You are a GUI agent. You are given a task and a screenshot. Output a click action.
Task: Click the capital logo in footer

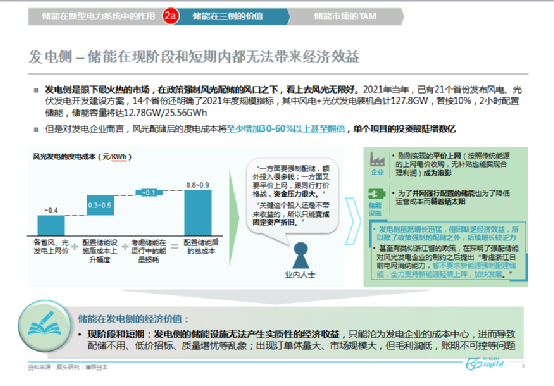tap(485, 364)
